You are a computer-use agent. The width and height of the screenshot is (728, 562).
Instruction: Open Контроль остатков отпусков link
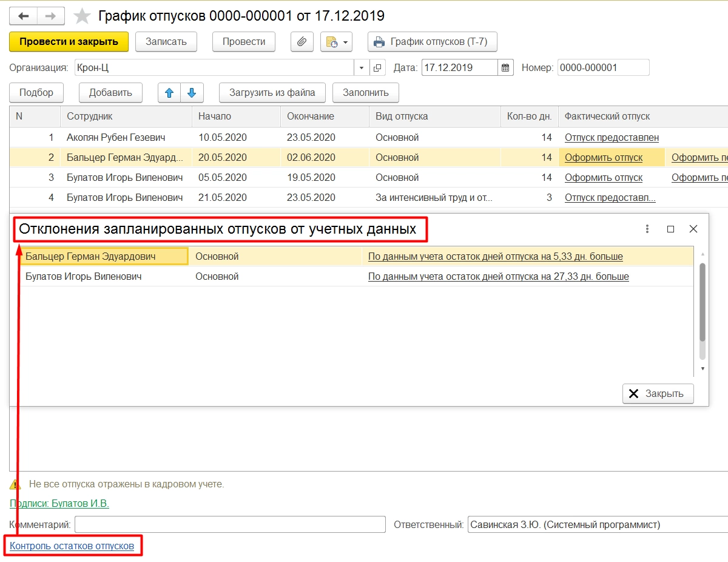point(72,546)
